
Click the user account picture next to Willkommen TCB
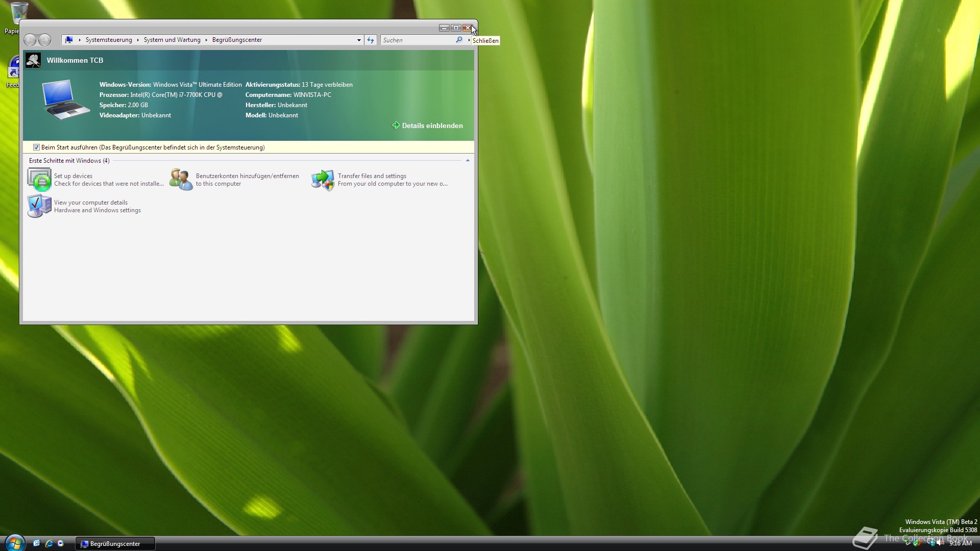pos(33,60)
